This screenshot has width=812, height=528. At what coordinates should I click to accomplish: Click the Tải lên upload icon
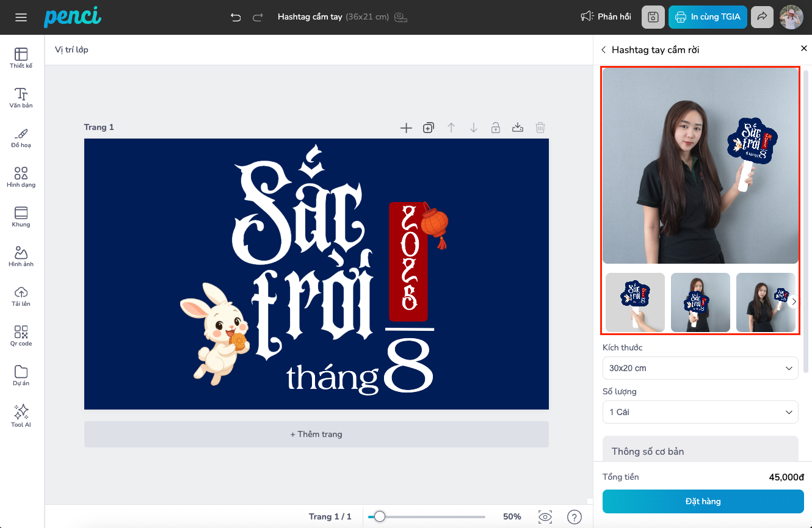pyautogui.click(x=21, y=295)
